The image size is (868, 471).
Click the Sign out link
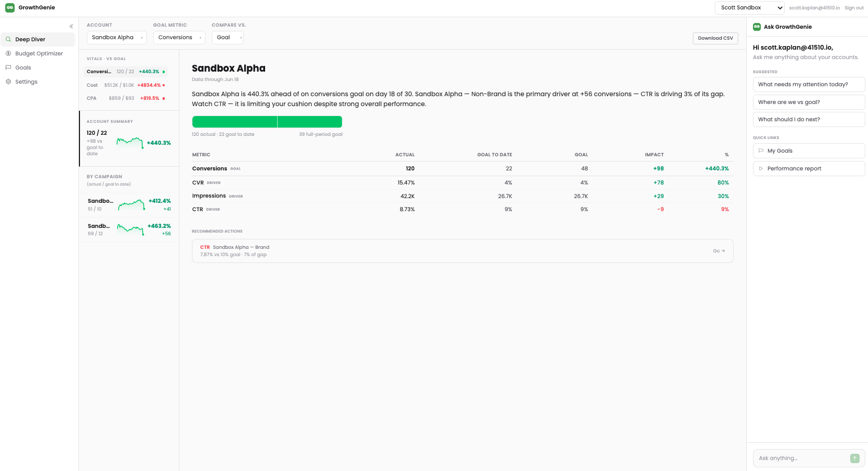pyautogui.click(x=854, y=8)
